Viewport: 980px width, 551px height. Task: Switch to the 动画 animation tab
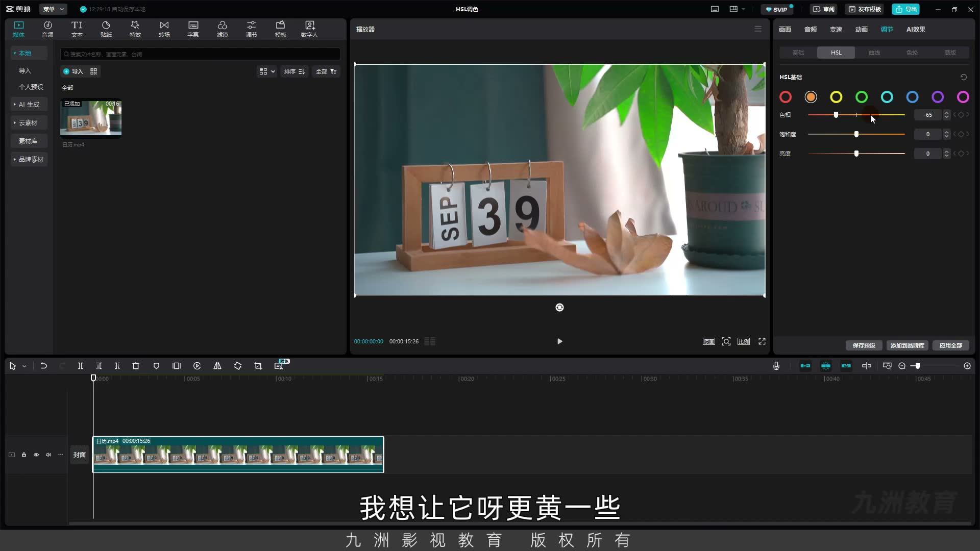(x=862, y=29)
